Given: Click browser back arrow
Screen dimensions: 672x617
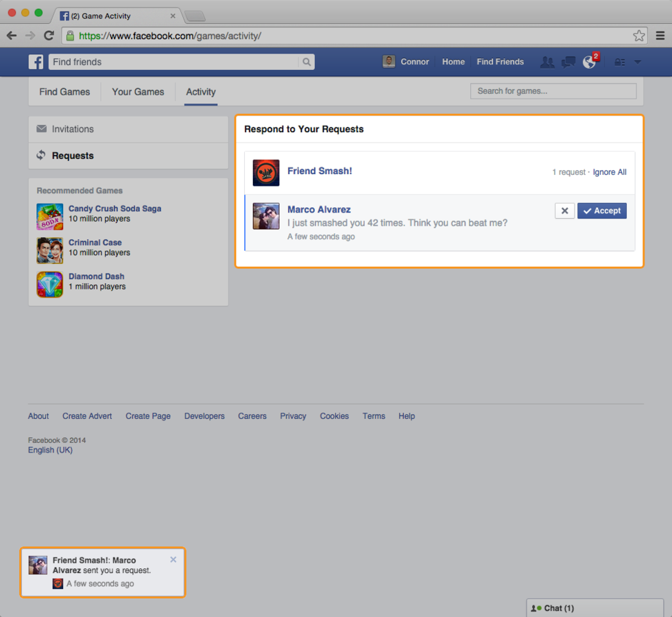Looking at the screenshot, I should [12, 36].
